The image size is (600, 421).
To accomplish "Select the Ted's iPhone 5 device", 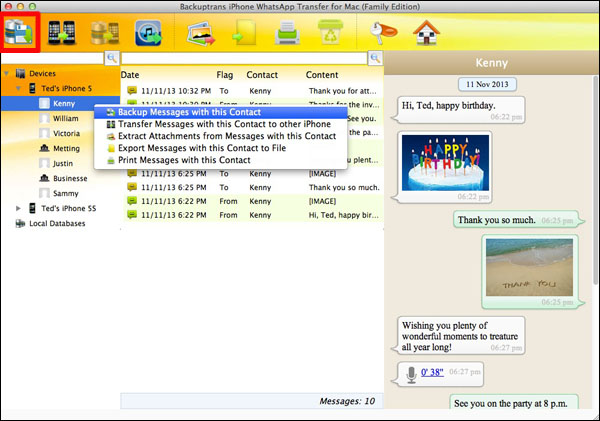I will pyautogui.click(x=67, y=88).
